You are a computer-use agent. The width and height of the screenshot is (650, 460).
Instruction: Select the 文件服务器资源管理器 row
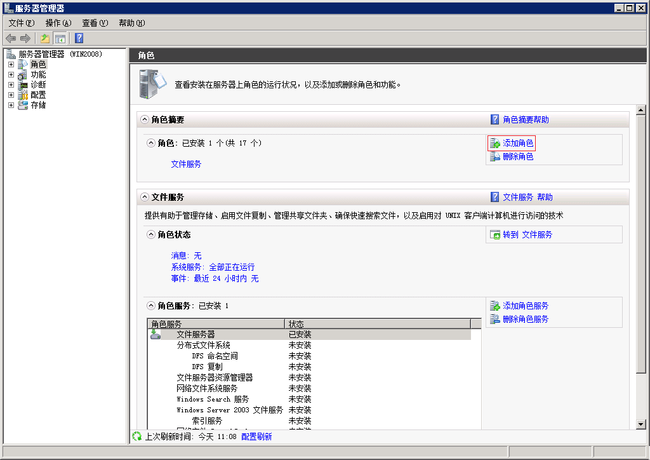pos(309,378)
